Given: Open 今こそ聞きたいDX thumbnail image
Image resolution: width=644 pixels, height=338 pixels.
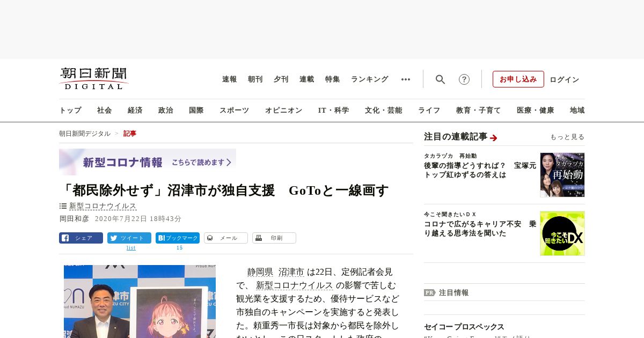Looking at the screenshot, I should (x=562, y=233).
